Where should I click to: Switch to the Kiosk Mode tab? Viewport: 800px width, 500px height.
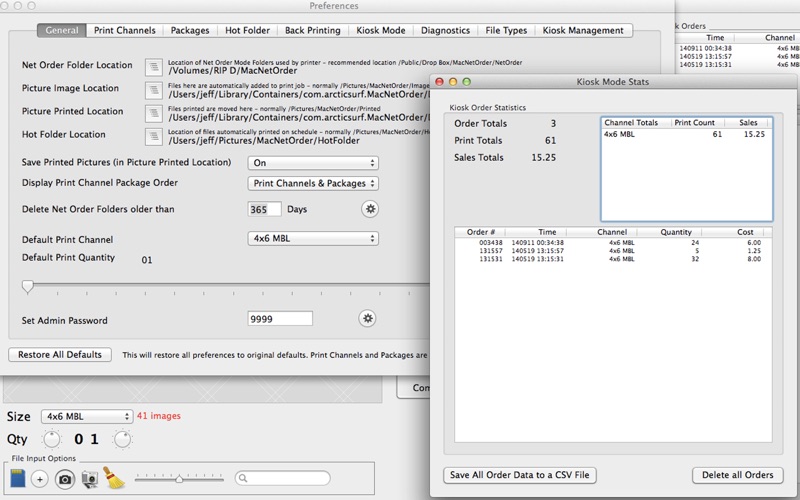381,30
